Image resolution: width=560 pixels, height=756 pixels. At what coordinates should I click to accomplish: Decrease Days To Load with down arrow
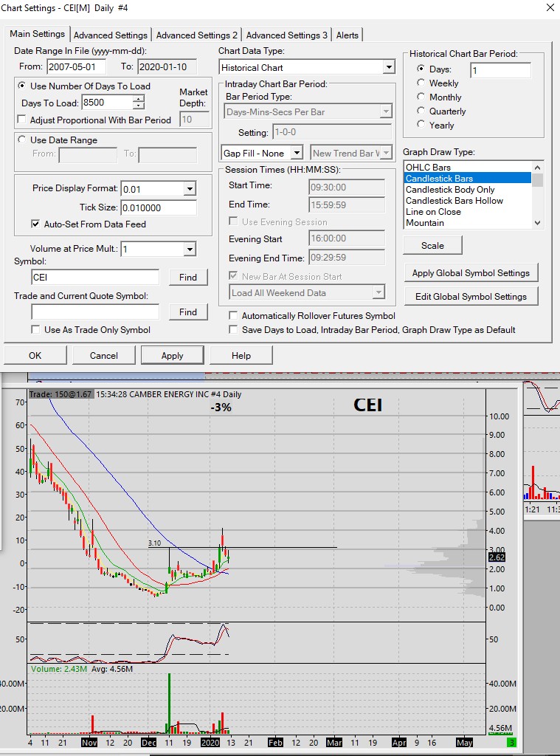coord(138,106)
